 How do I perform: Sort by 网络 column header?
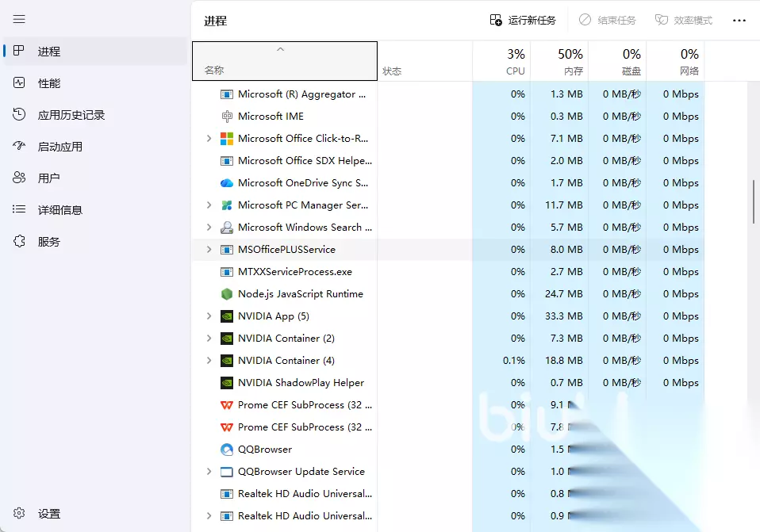[675, 61]
